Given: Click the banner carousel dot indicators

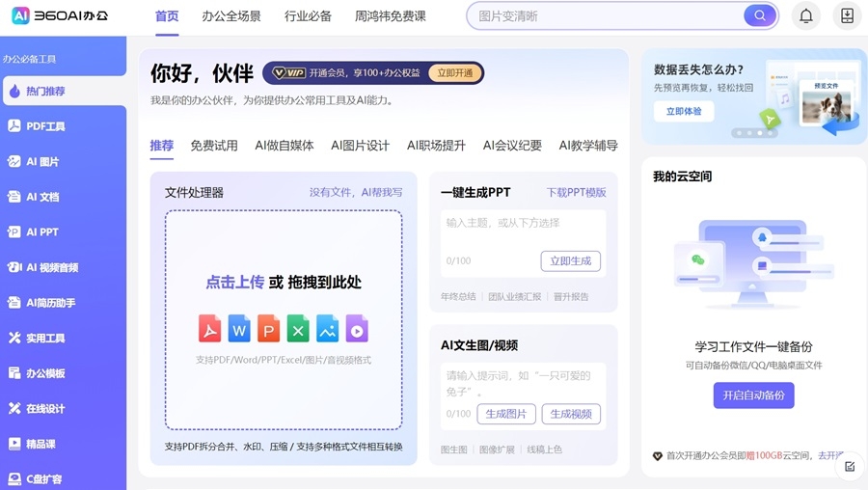Looking at the screenshot, I should (754, 133).
